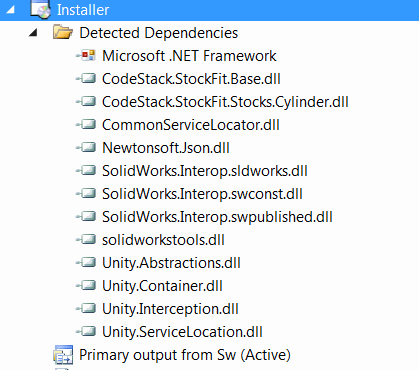Select SolidWorks.Interop.sldworks.dll text
Screen dimensions: 419x370
tap(205, 171)
